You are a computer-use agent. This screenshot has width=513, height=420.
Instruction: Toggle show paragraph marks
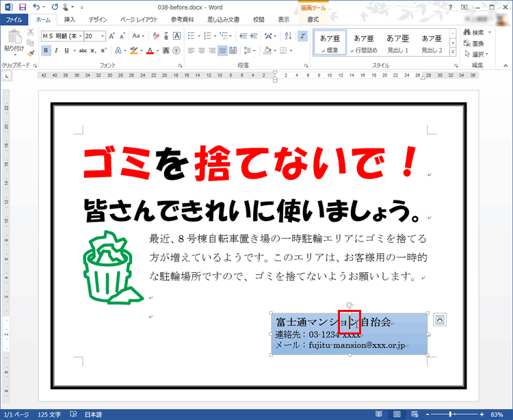click(302, 36)
